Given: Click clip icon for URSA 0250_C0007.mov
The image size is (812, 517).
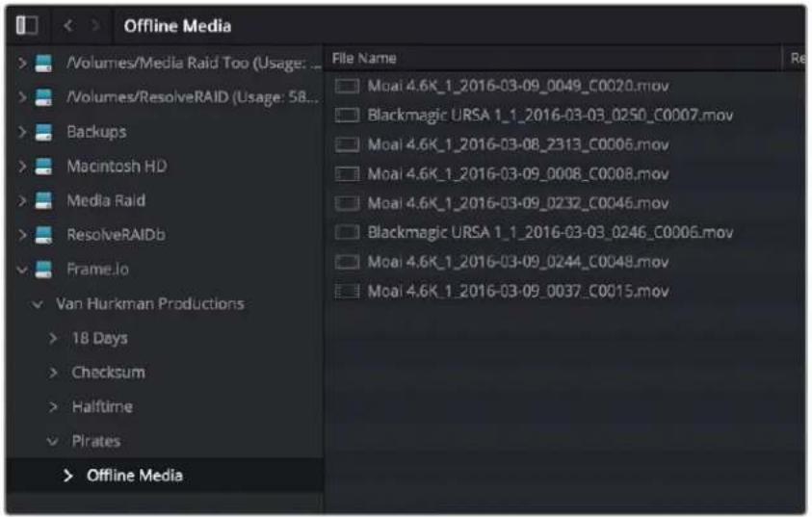Looking at the screenshot, I should [x=347, y=115].
